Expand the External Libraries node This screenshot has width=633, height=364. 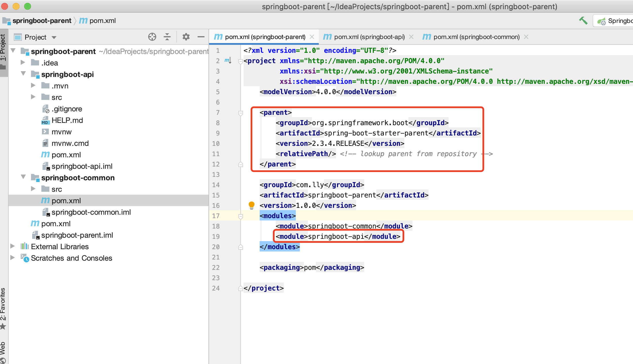pos(12,246)
